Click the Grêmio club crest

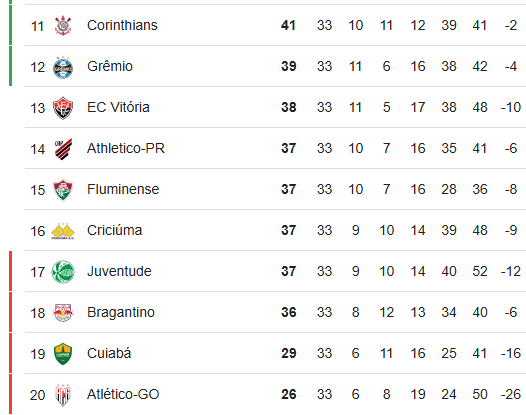pyautogui.click(x=63, y=67)
